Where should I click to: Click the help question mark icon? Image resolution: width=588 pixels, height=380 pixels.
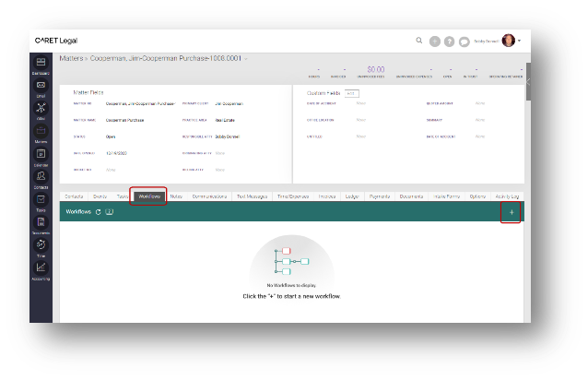tap(450, 42)
